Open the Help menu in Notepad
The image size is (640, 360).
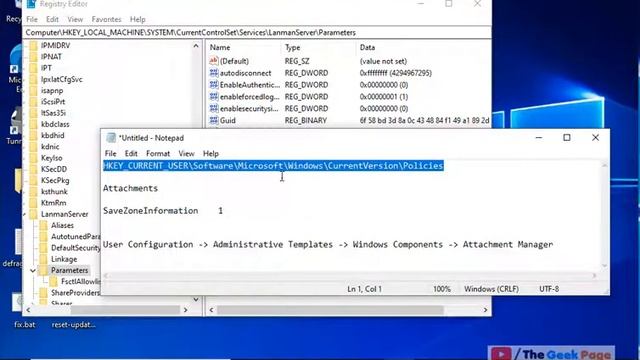click(x=211, y=153)
